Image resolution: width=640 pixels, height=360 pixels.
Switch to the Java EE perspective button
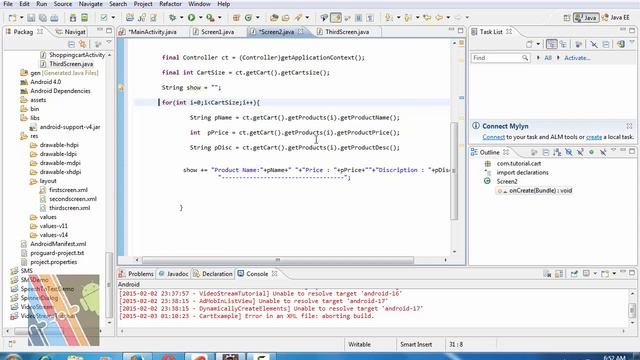click(616, 18)
